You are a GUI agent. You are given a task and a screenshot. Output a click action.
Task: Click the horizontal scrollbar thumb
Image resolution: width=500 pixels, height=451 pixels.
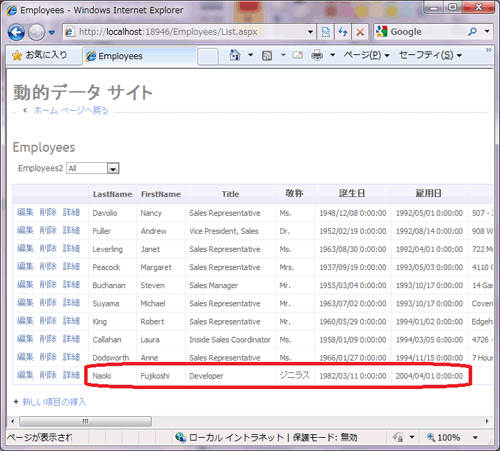(85, 421)
